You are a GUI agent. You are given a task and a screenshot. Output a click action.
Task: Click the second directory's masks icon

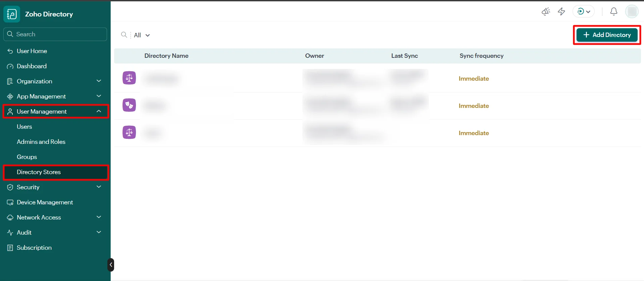(x=129, y=105)
